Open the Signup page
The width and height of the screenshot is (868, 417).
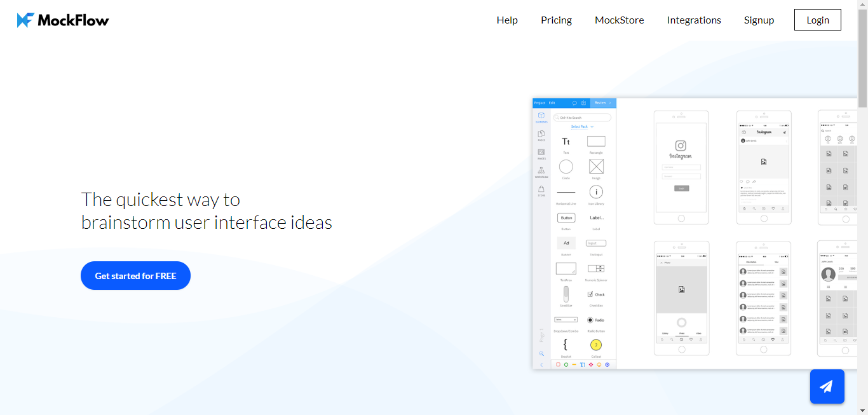pyautogui.click(x=759, y=20)
